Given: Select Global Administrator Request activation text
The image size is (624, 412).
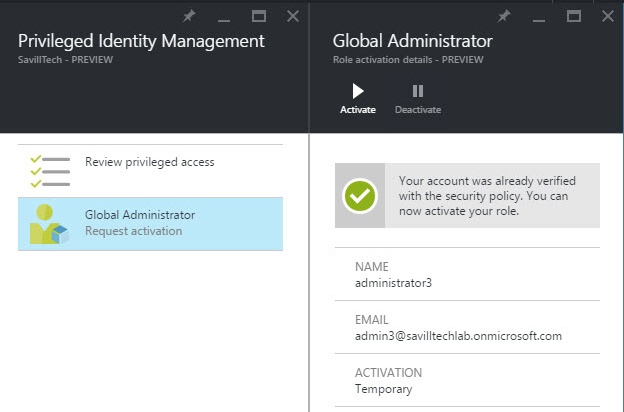Looking at the screenshot, I should point(140,222).
